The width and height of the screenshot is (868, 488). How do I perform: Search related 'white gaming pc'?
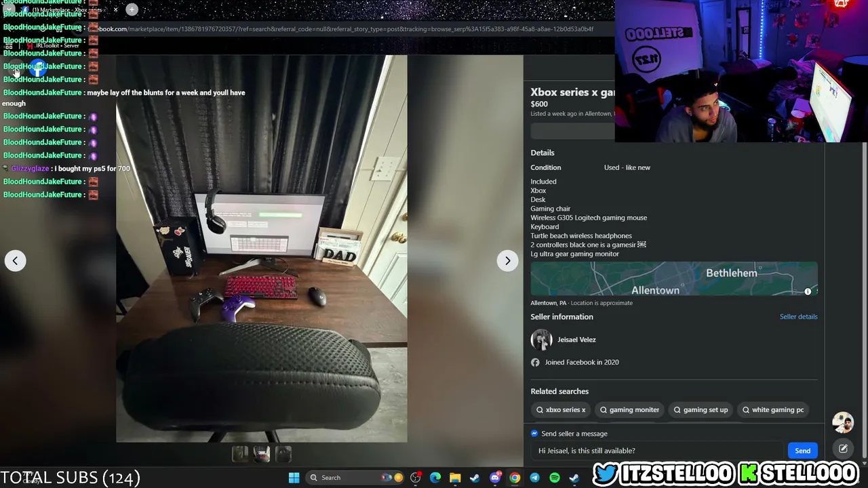click(x=772, y=409)
